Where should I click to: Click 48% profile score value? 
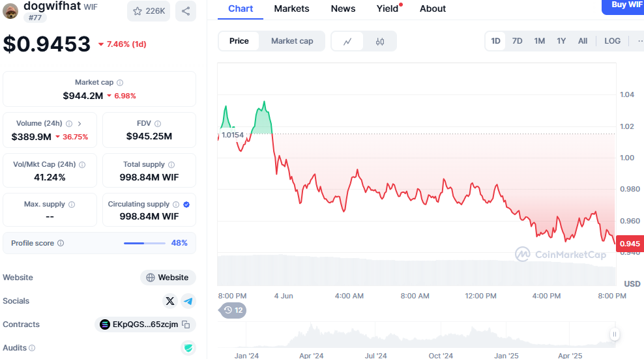[x=179, y=243]
